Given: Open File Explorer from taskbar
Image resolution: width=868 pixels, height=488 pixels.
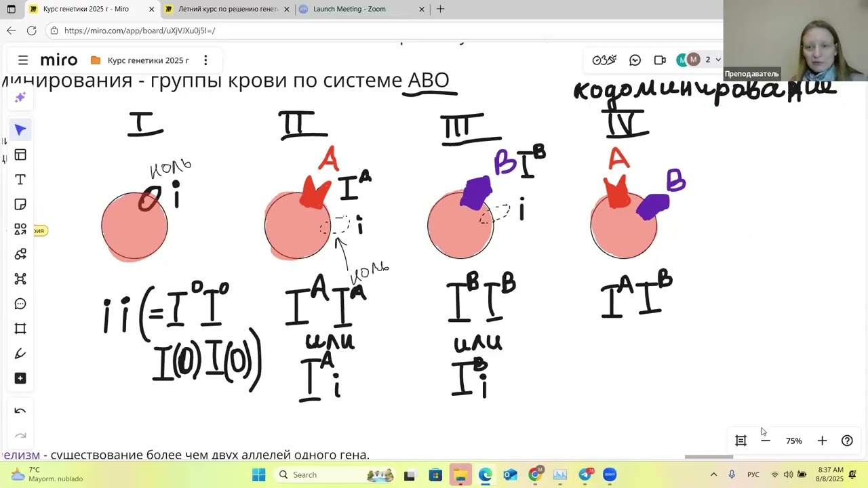Looking at the screenshot, I should pos(460,475).
